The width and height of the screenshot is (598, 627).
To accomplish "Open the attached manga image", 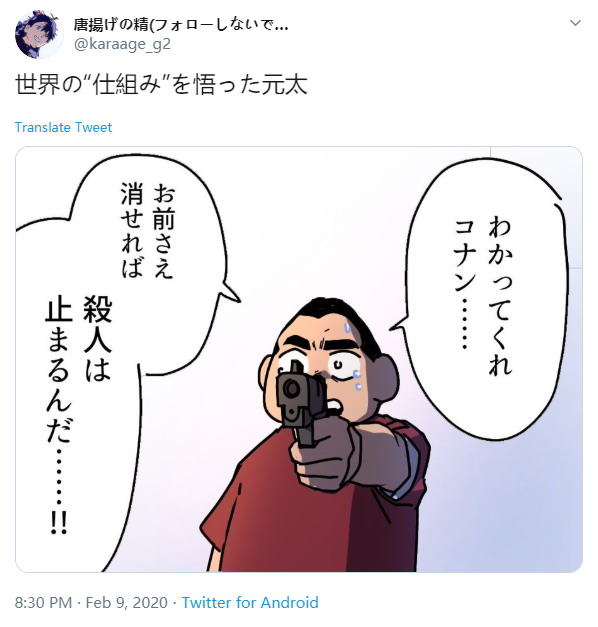I will 299,359.
